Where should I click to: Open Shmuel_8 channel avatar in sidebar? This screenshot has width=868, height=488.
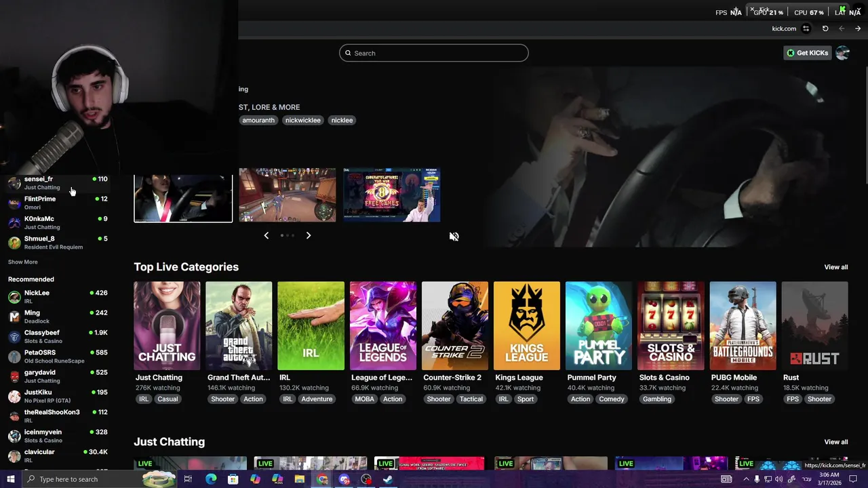pyautogui.click(x=14, y=243)
